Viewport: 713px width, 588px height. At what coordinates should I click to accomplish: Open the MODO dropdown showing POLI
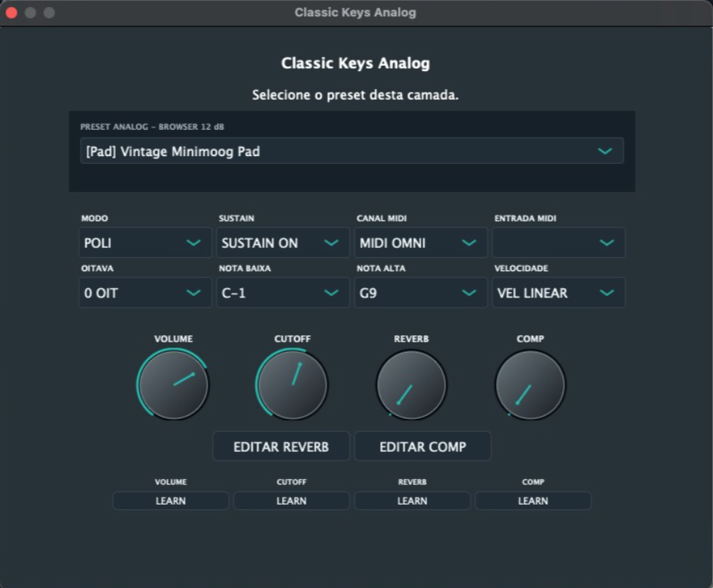145,243
